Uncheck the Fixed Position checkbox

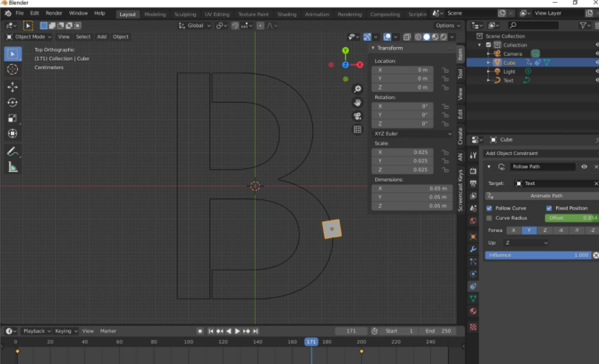pos(549,208)
